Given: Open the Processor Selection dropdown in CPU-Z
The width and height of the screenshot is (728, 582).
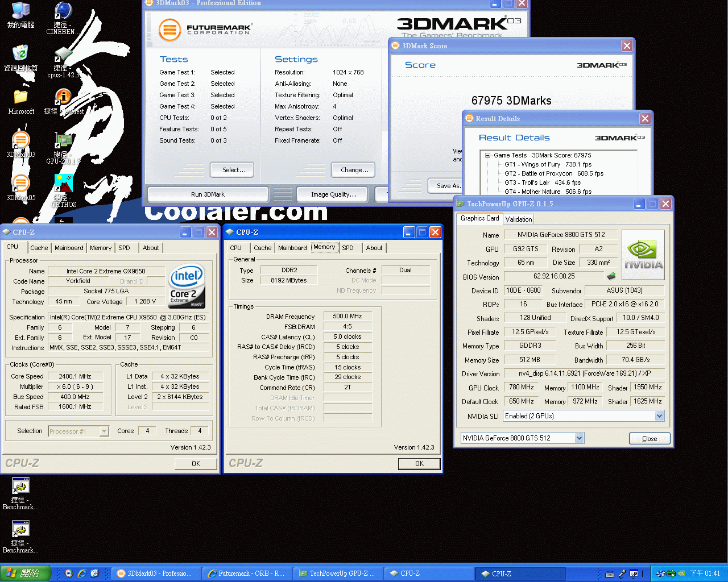Looking at the screenshot, I should [104, 431].
